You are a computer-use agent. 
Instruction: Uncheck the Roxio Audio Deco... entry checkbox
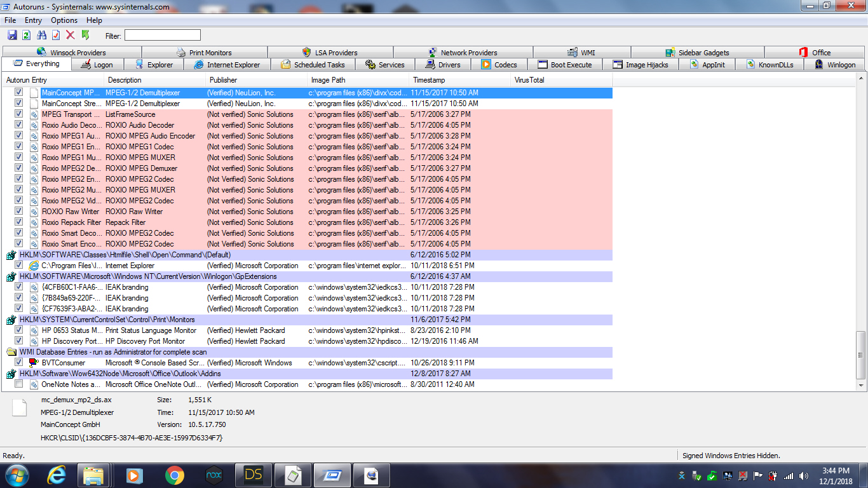(18, 125)
